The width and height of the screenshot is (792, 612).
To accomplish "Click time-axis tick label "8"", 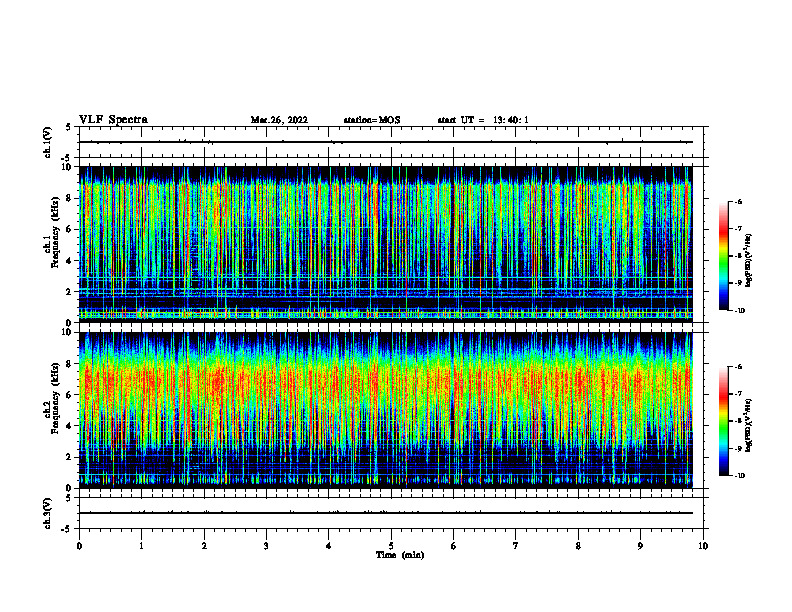I will point(578,546).
